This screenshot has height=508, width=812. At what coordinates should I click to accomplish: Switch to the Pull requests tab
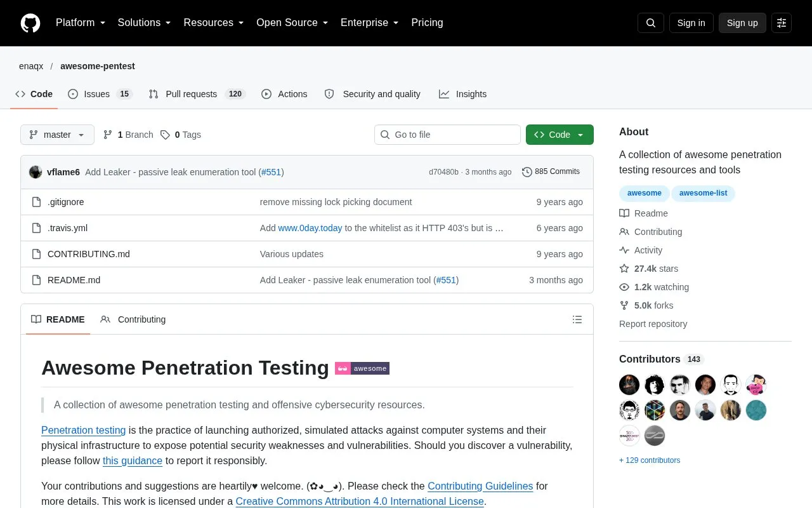click(197, 94)
